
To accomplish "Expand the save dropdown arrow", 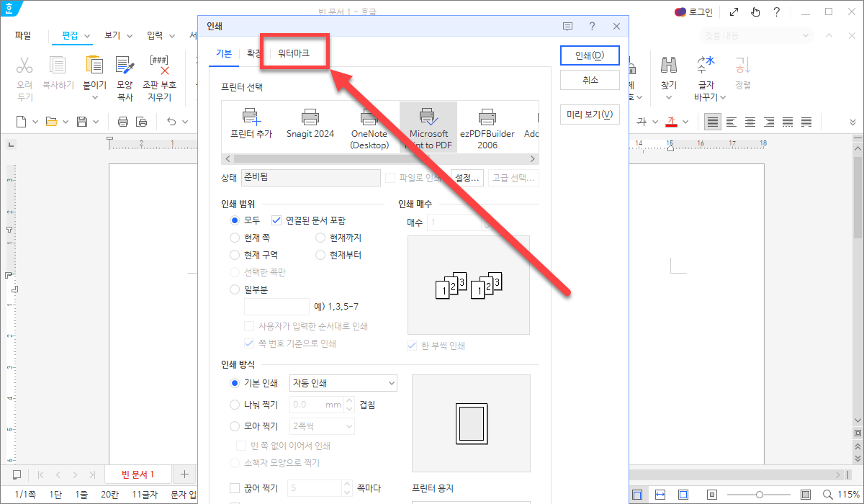I will [x=96, y=122].
